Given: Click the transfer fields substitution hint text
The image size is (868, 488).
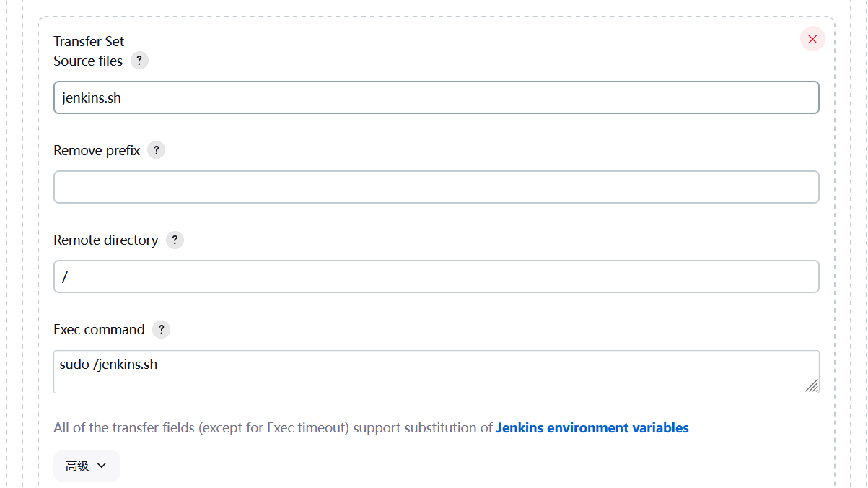Looking at the screenshot, I should point(273,427).
